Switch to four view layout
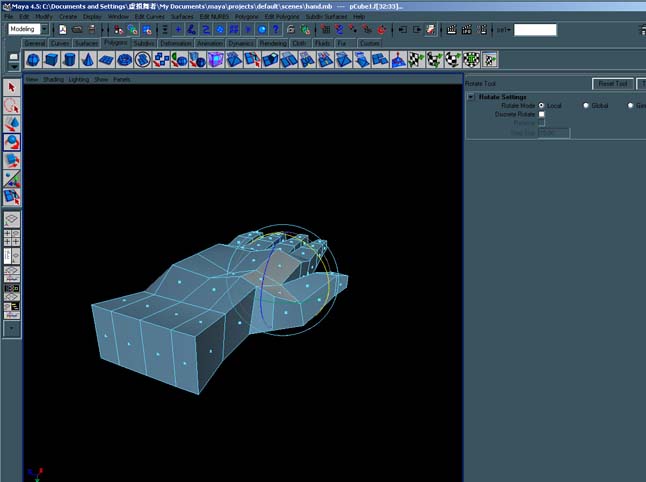Screen dimensions: 646x482 [12, 238]
